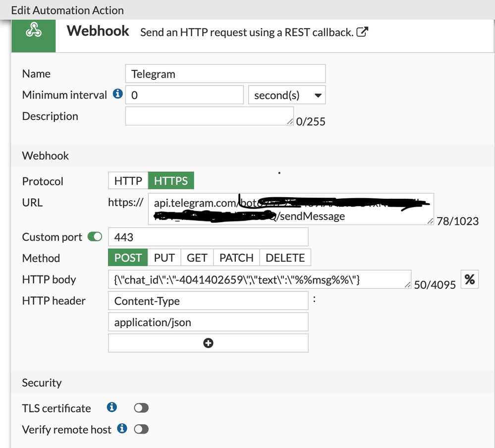Click the plus icon to add header

208,343
